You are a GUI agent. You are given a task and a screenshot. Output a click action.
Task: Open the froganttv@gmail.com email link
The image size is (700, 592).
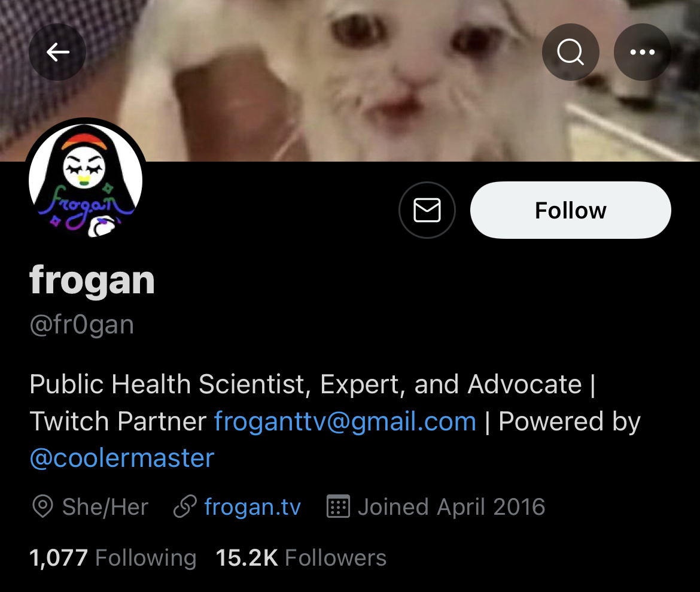click(345, 421)
